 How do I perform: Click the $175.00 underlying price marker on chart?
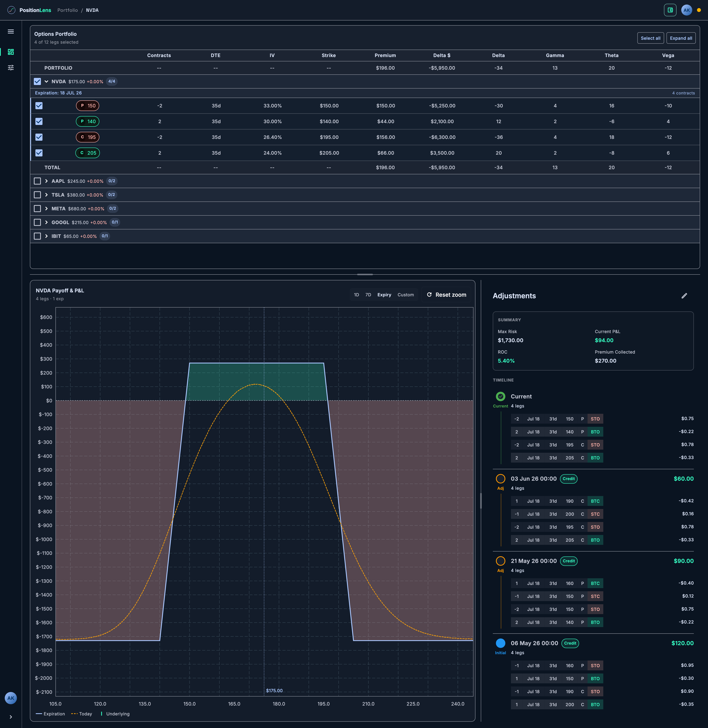(274, 690)
